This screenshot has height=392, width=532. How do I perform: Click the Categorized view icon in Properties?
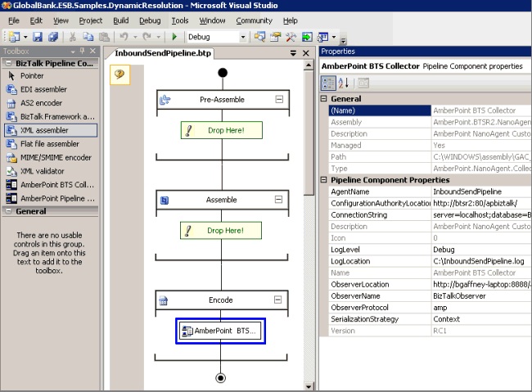pos(328,83)
